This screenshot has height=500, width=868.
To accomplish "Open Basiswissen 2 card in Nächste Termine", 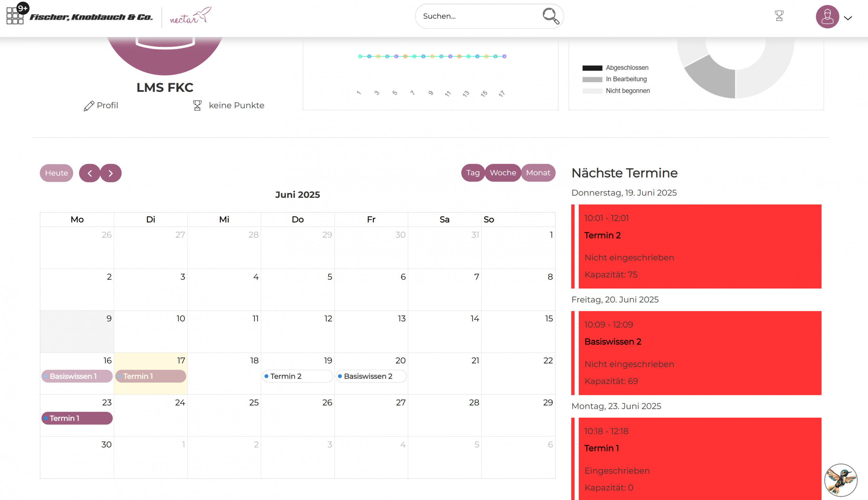I will [x=699, y=353].
